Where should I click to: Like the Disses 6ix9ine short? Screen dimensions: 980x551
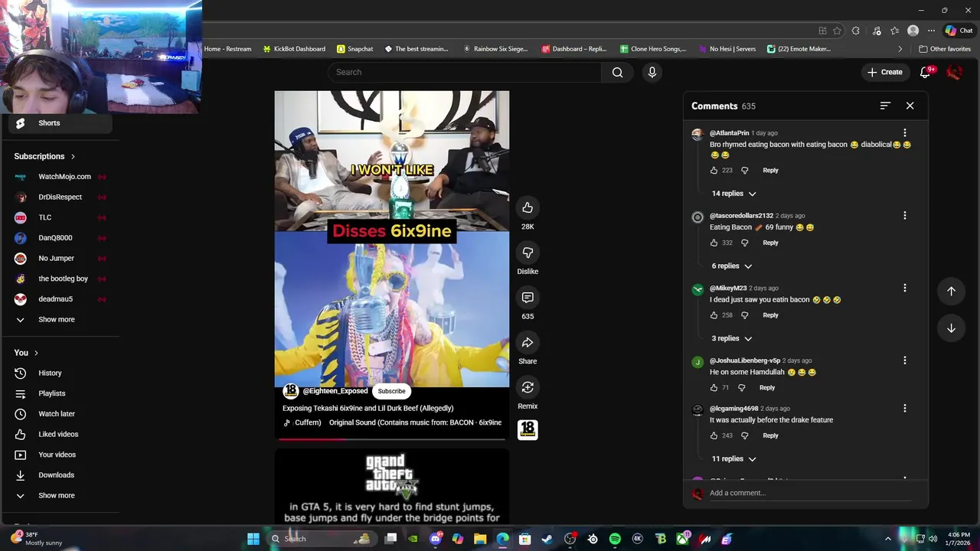(528, 207)
